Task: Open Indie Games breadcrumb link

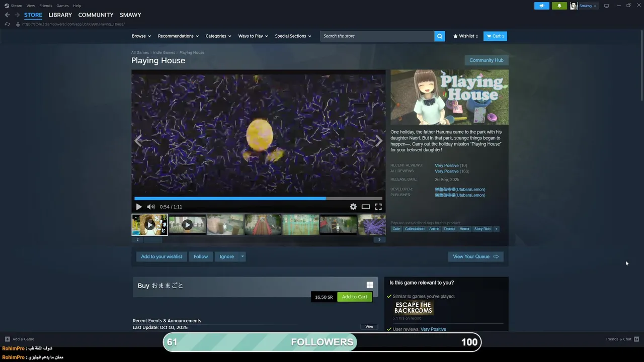Action: pos(164,52)
